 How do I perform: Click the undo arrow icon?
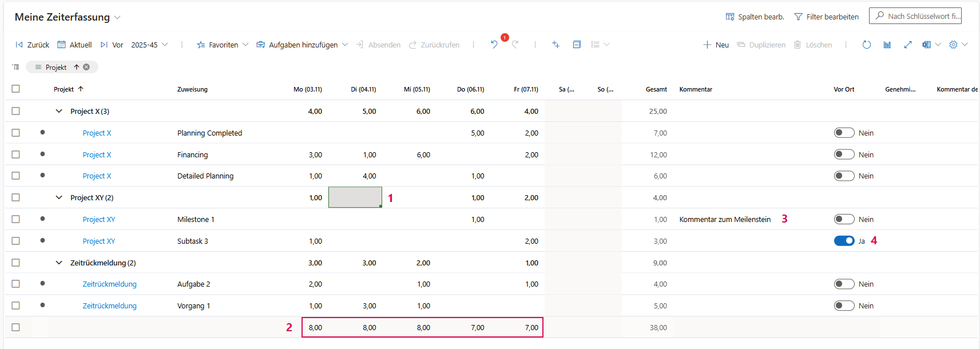[494, 45]
